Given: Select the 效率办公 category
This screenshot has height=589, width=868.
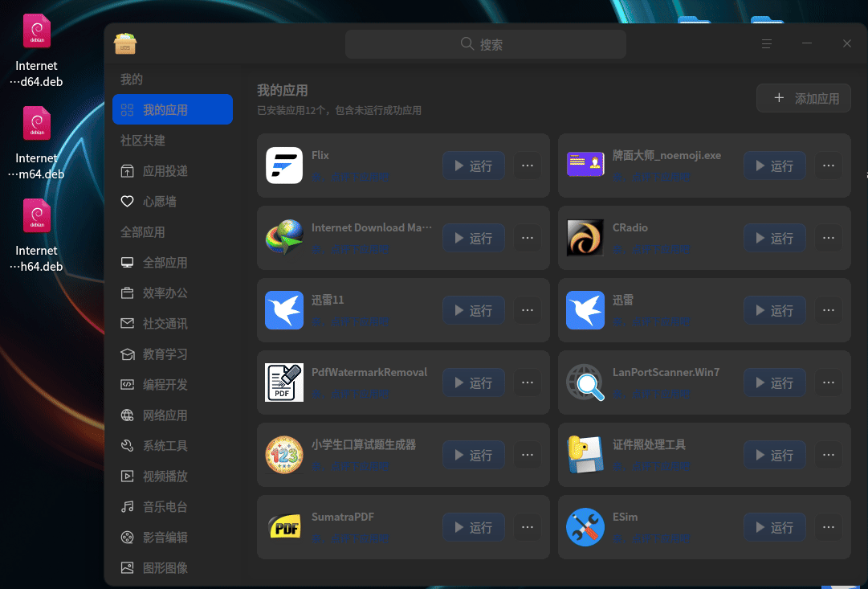Looking at the screenshot, I should tap(173, 292).
